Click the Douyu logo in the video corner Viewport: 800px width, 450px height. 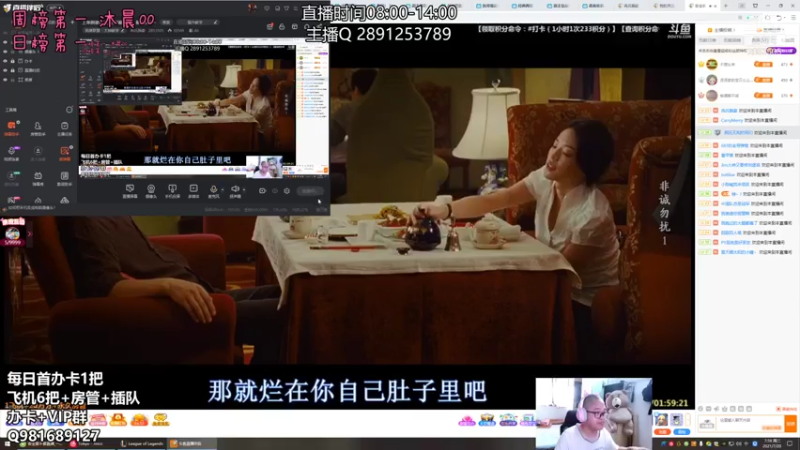point(680,32)
